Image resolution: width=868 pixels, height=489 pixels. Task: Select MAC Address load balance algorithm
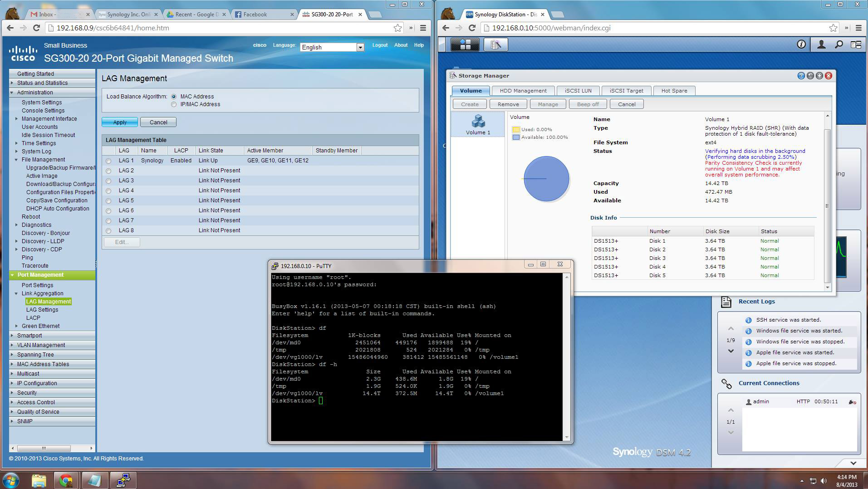(174, 97)
